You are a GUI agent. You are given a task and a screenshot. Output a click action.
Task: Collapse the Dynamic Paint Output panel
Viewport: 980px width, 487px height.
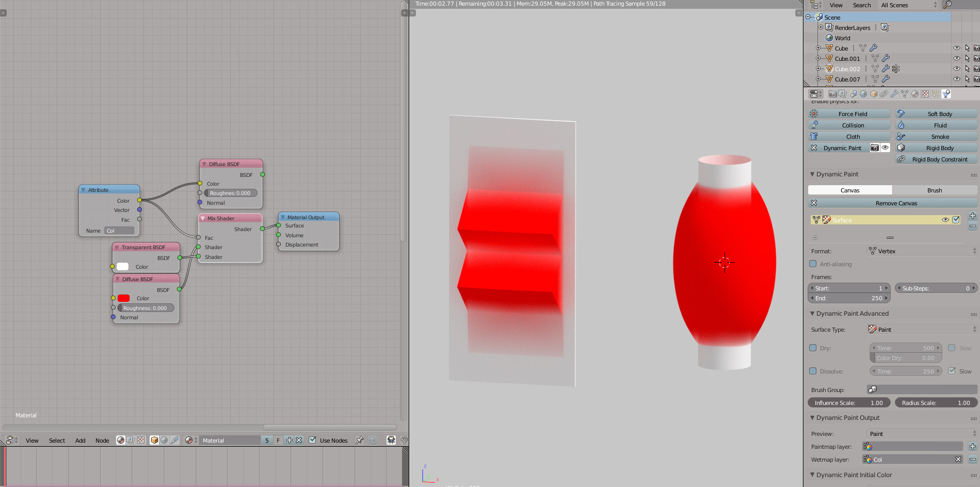812,417
